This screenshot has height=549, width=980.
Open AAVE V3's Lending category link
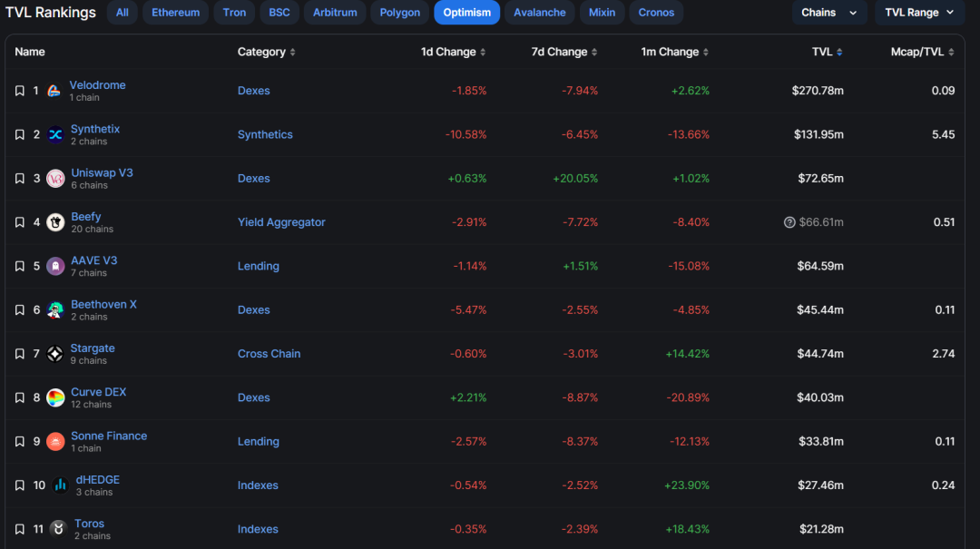pos(258,266)
